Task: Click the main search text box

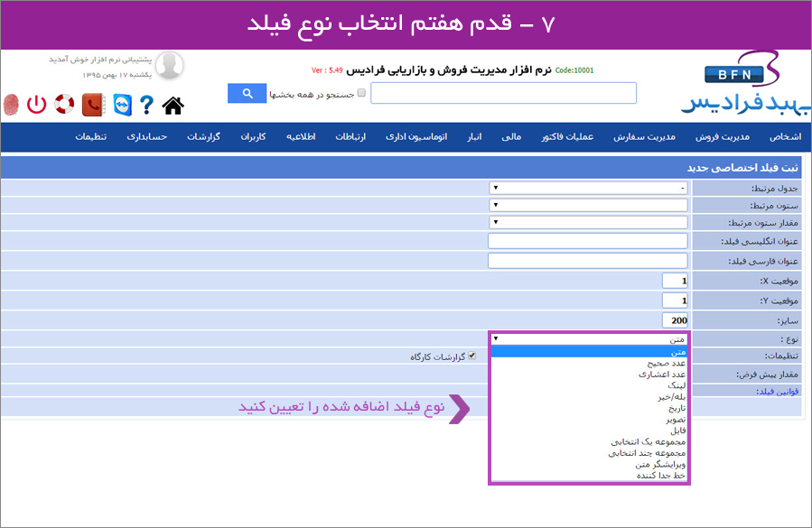Action: 503,93
